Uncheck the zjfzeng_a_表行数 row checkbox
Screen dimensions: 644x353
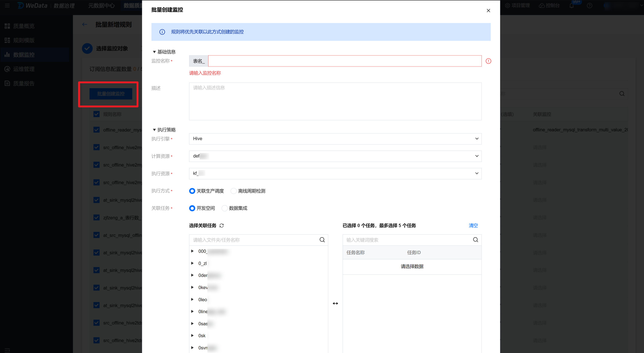pyautogui.click(x=97, y=217)
